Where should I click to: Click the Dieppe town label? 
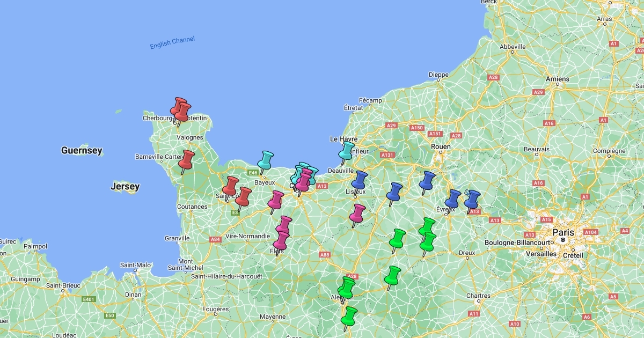click(x=438, y=75)
